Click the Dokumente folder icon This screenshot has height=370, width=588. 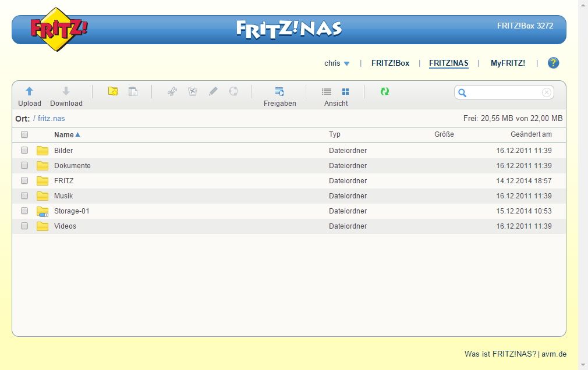(x=42, y=166)
